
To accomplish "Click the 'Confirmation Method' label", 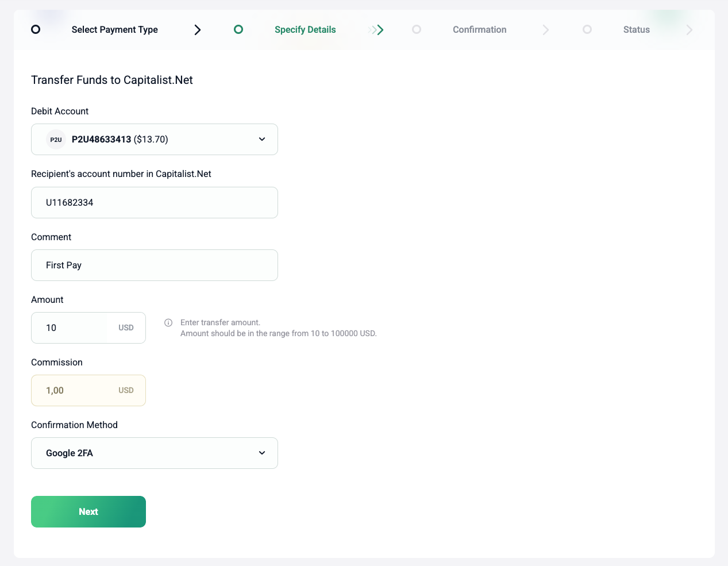I will (x=74, y=425).
